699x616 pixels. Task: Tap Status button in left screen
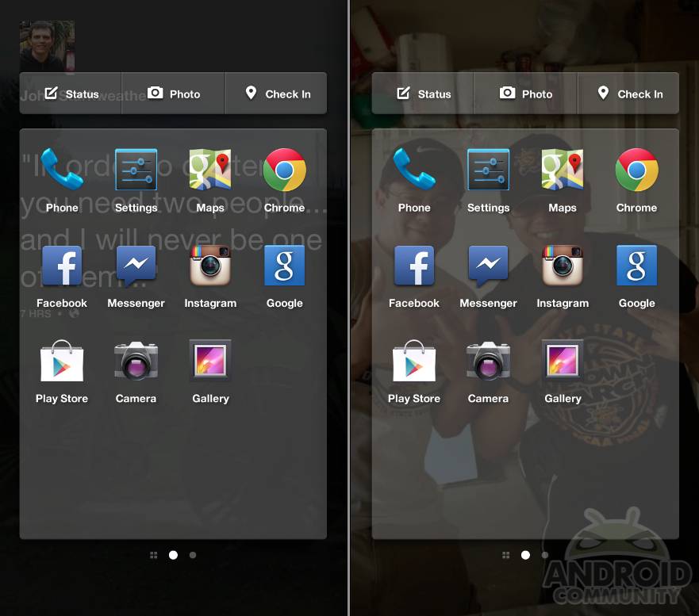click(x=71, y=94)
